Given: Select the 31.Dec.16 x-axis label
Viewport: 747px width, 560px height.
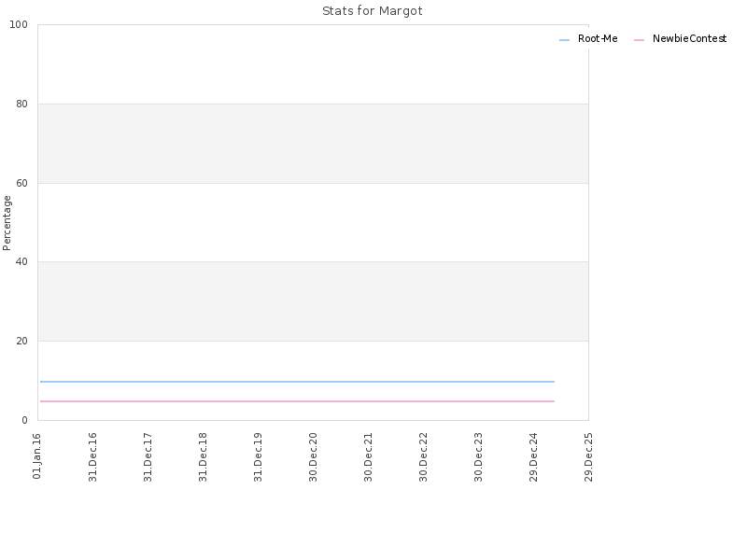Looking at the screenshot, I should (x=92, y=457).
